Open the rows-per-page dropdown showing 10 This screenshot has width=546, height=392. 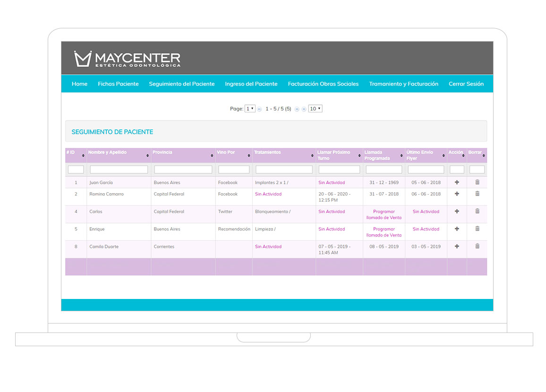coord(315,109)
